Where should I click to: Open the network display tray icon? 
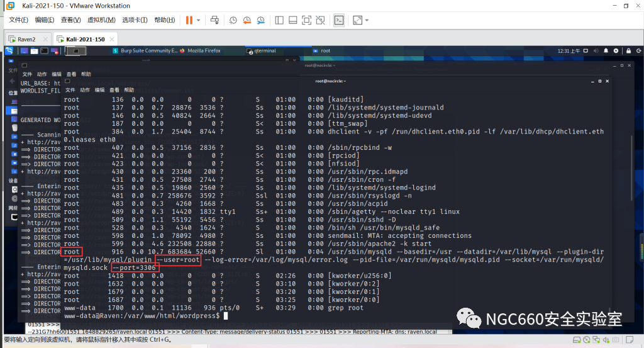coord(586,51)
